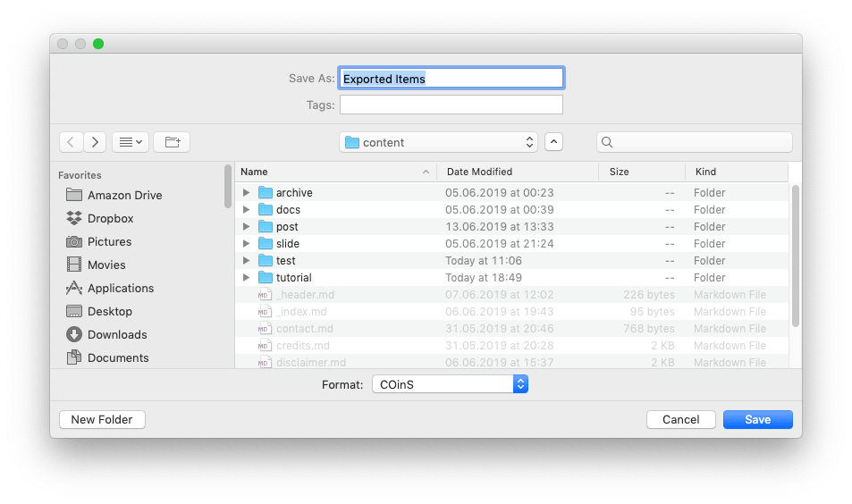Click the credits.md file icon
Viewport: 852px width, 504px height.
pos(265,346)
